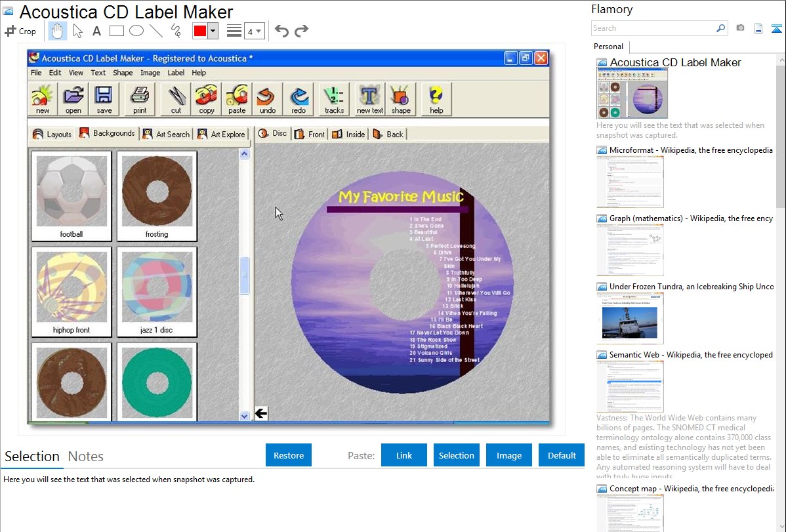This screenshot has width=786, height=532.
Task: Undo the last annotation in Flamory
Action: (x=281, y=31)
